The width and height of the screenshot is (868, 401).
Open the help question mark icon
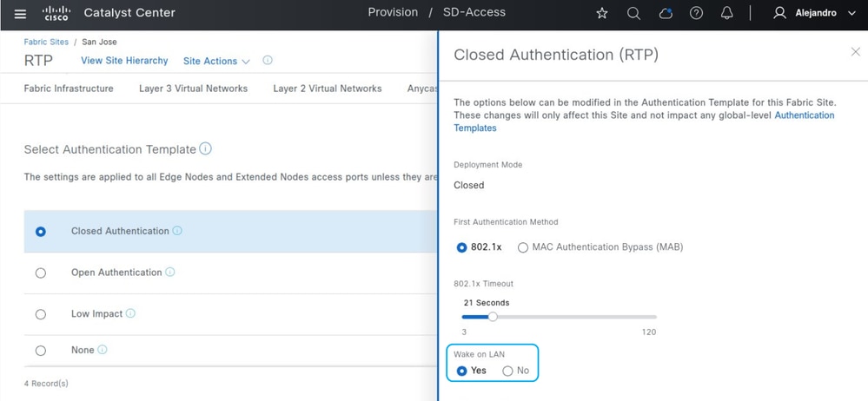(696, 13)
